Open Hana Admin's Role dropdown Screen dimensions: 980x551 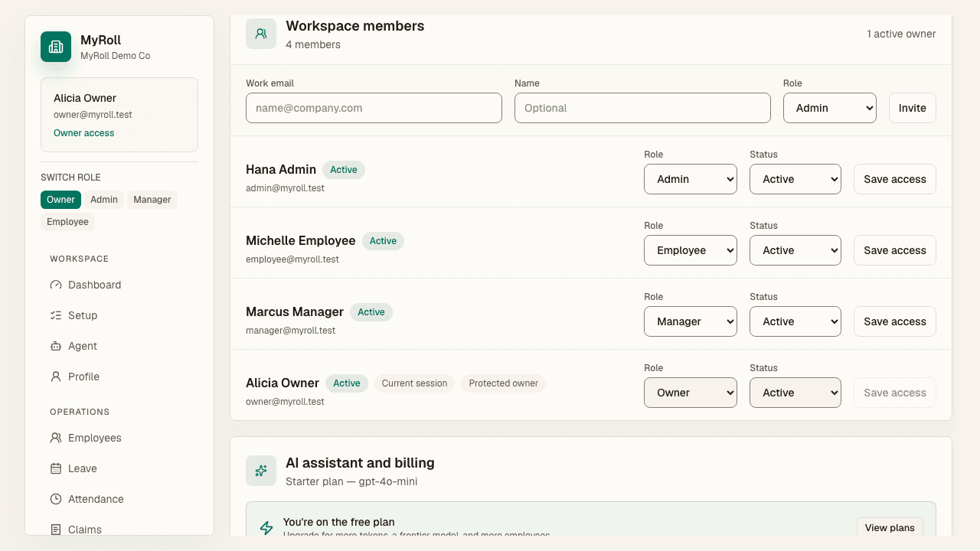pos(691,179)
